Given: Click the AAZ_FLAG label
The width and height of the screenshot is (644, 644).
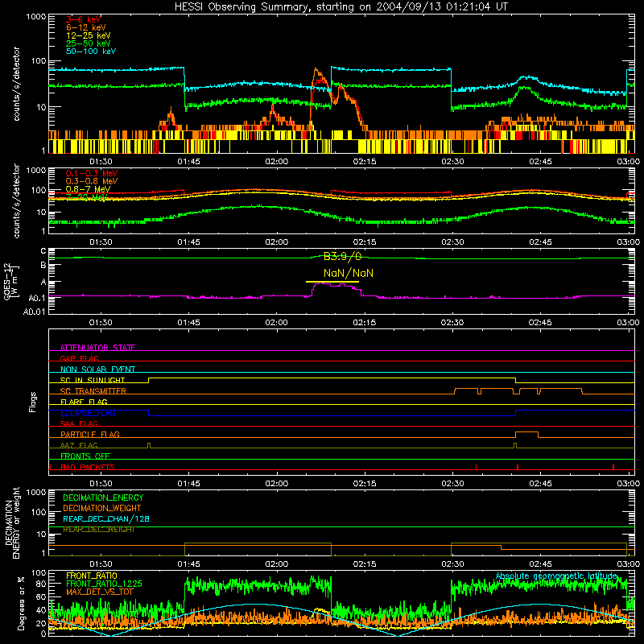Looking at the screenshot, I should point(79,445).
